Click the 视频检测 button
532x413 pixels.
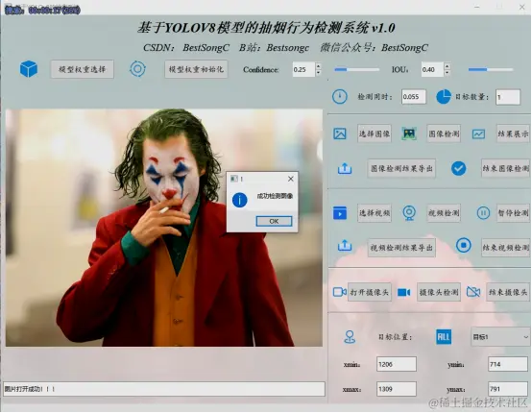(444, 213)
